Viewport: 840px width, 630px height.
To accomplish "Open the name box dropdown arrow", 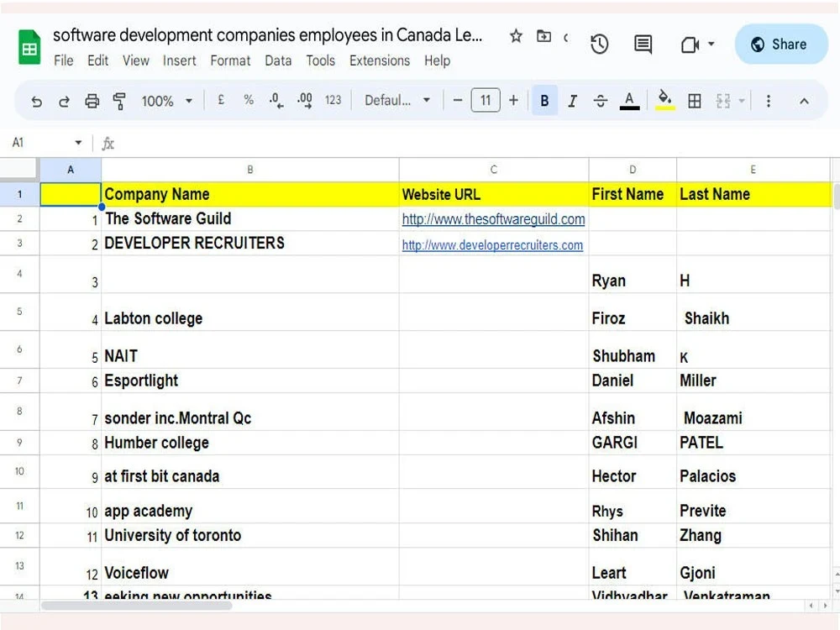I will pos(78,143).
